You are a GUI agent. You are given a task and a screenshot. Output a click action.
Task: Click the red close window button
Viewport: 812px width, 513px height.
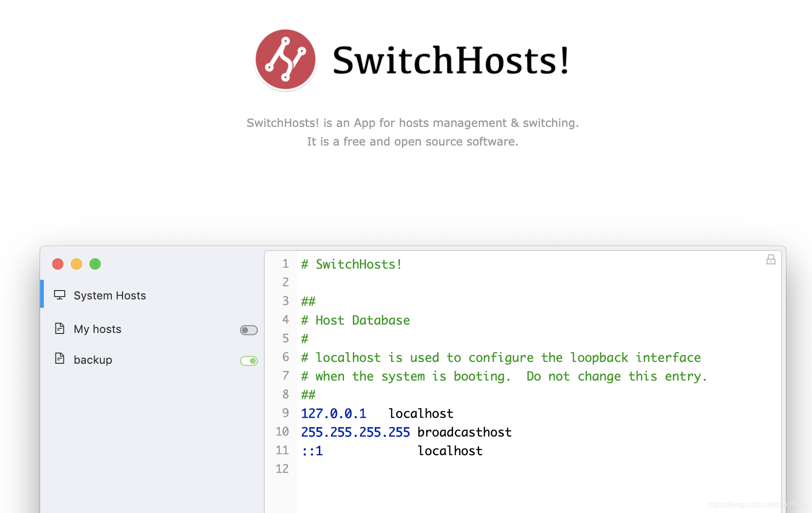(x=58, y=264)
